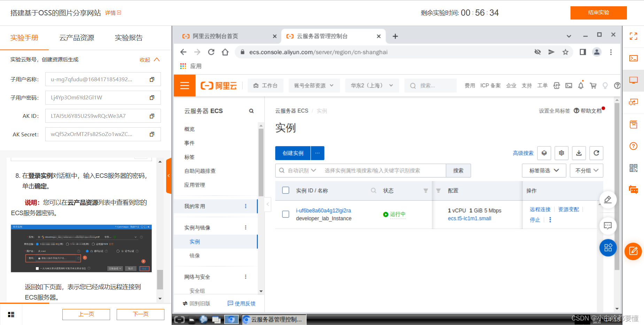
Task: Copy the AK Secret value
Action: [152, 134]
